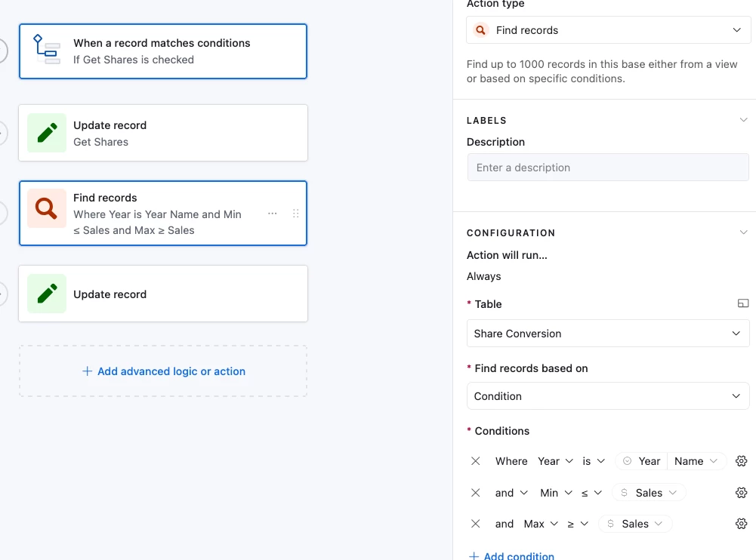Remove the Year condition row
The width and height of the screenshot is (756, 560).
476,461
